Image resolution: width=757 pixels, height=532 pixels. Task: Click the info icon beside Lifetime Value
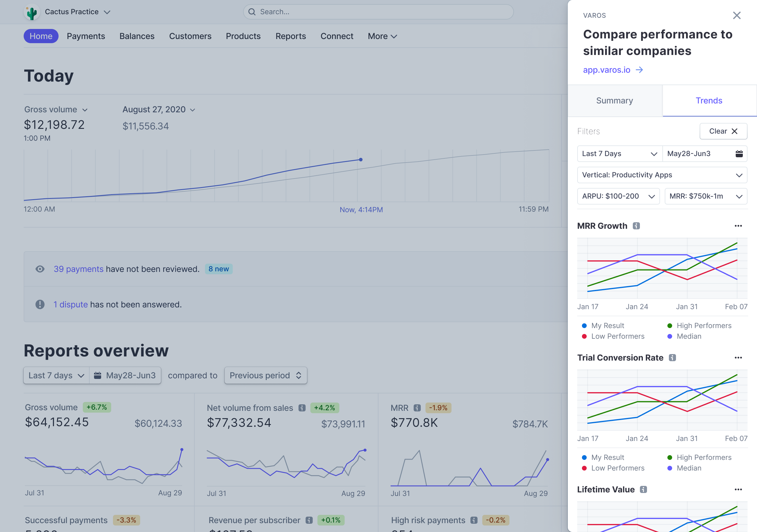pyautogui.click(x=643, y=489)
